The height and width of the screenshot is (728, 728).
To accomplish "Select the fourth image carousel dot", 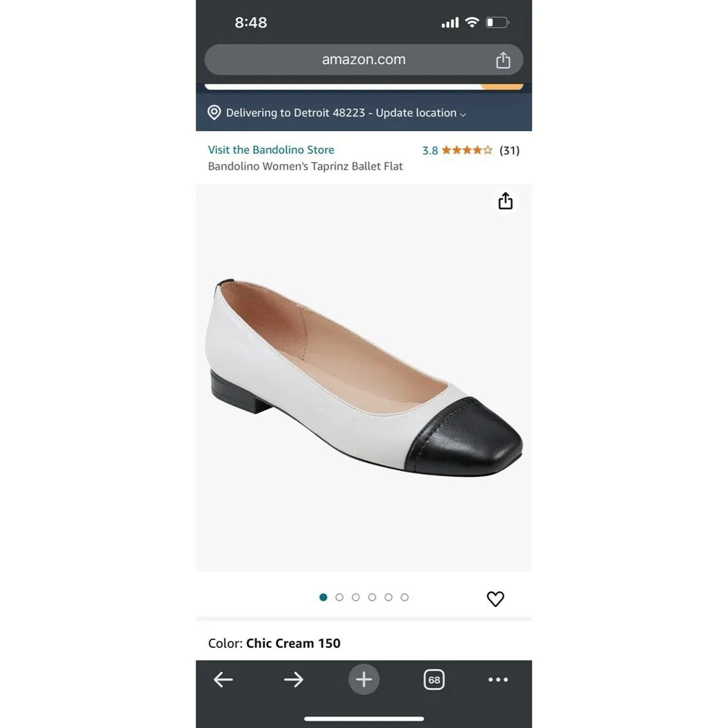I will (372, 597).
